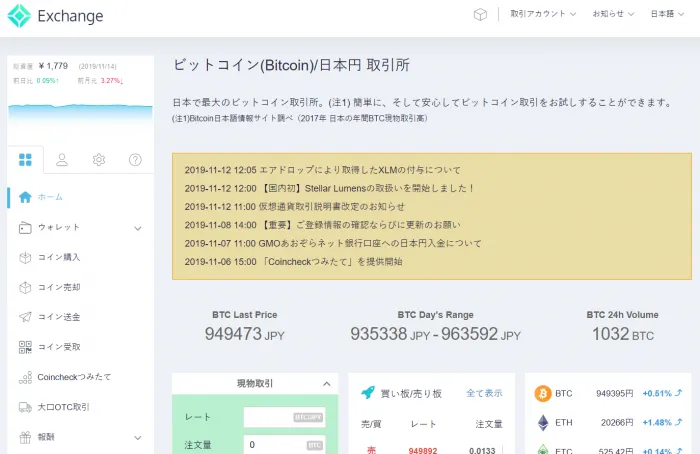Click the コイン購入 cube icon

pos(25,258)
